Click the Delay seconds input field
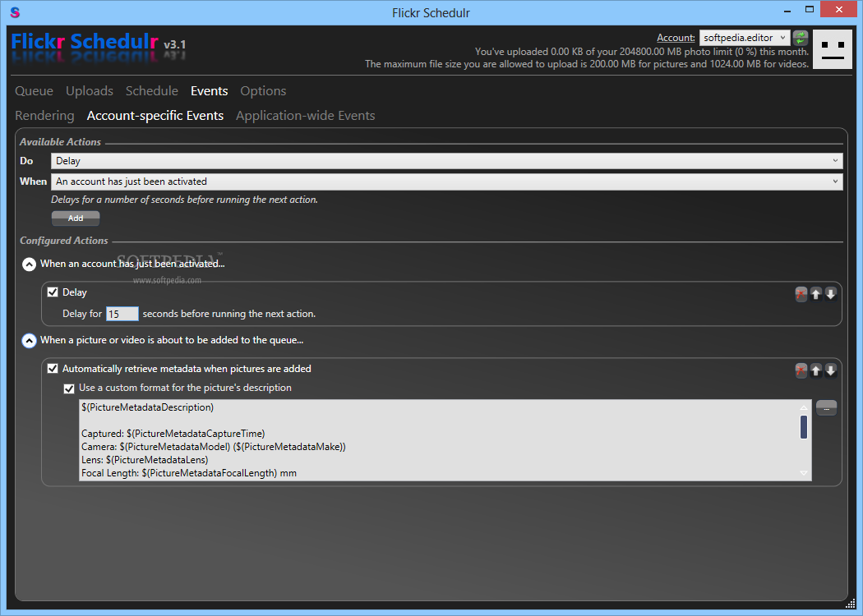 click(x=122, y=314)
